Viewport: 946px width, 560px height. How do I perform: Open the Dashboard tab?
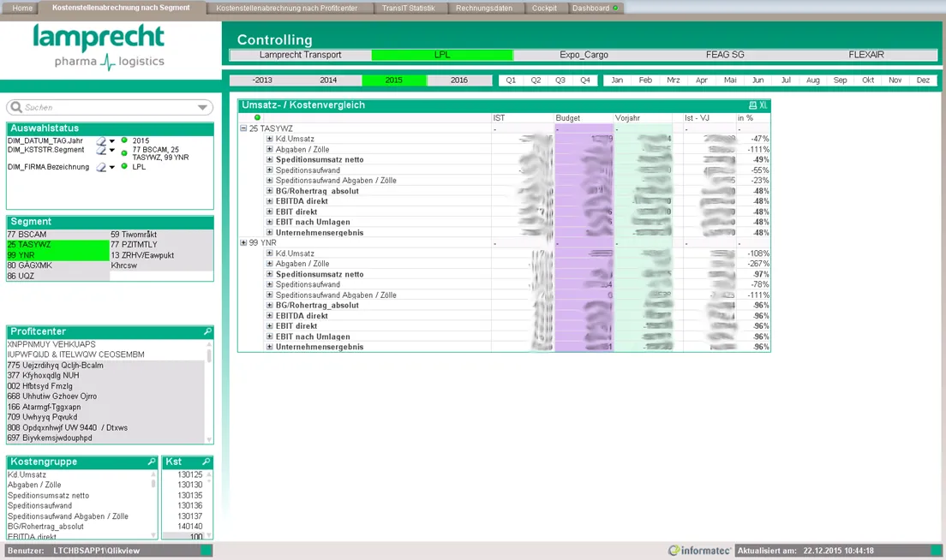[x=590, y=8]
